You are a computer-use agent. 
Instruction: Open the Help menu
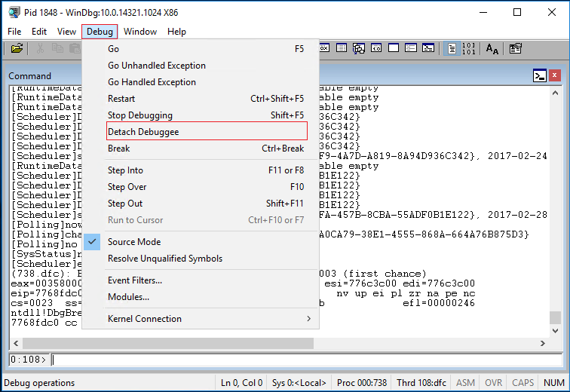(176, 32)
